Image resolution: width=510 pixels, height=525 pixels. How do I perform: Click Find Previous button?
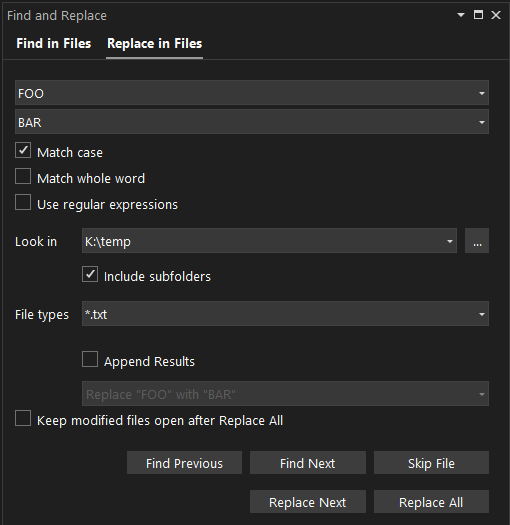point(185,463)
